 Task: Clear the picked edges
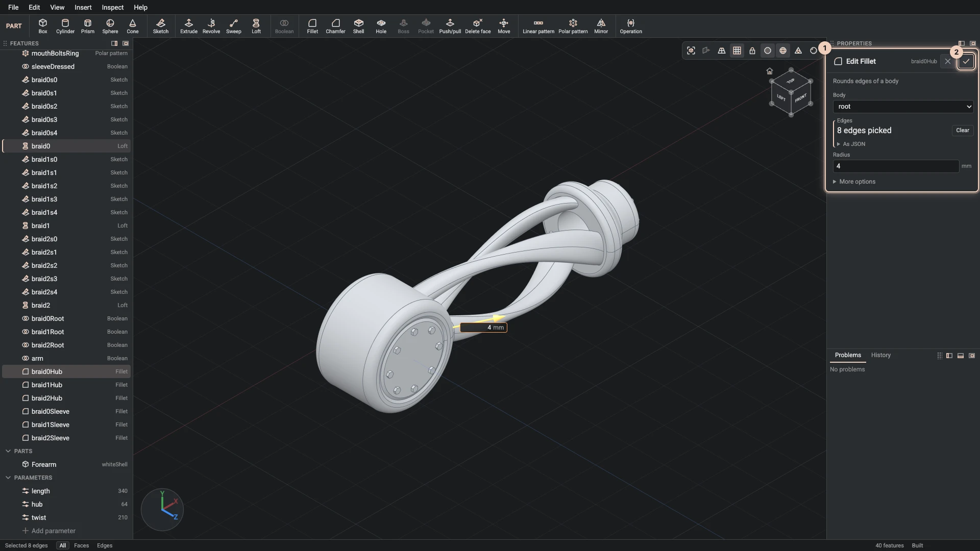pos(962,131)
